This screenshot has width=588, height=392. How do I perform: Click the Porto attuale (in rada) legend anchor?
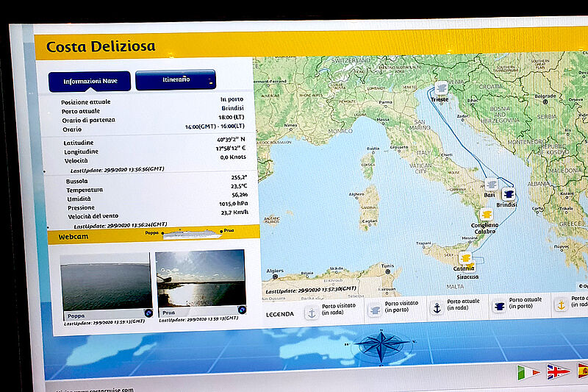(437, 308)
